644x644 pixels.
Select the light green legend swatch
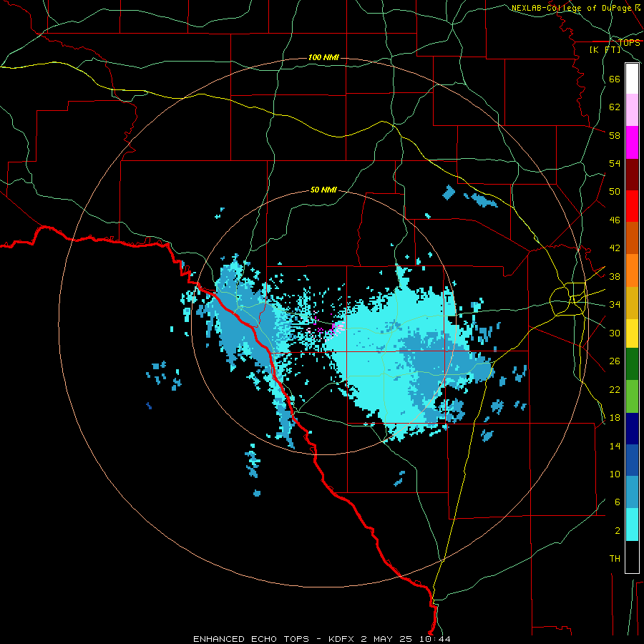click(x=632, y=396)
